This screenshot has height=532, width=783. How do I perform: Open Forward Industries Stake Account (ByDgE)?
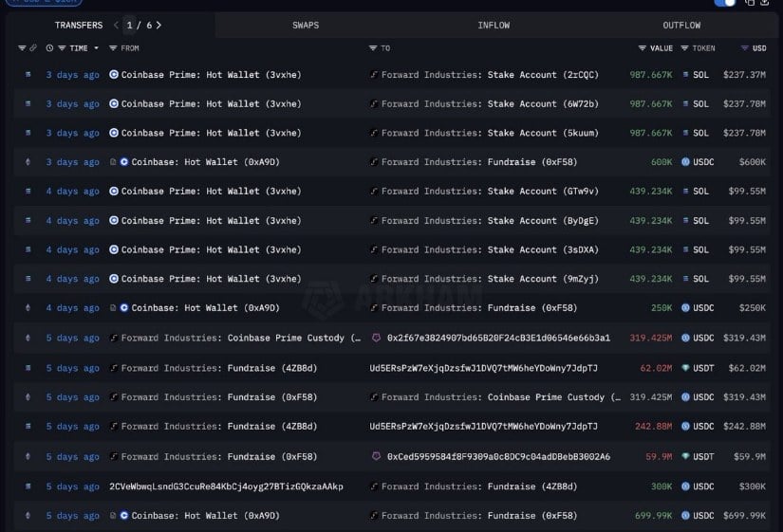pos(490,221)
